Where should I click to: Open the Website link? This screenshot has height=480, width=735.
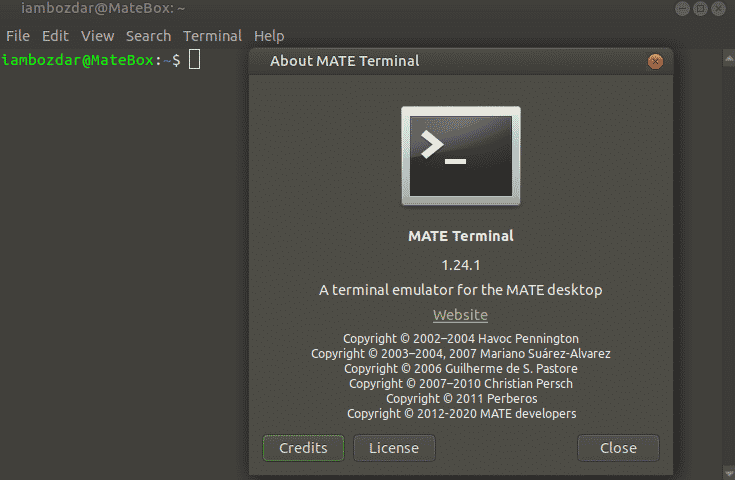[460, 315]
